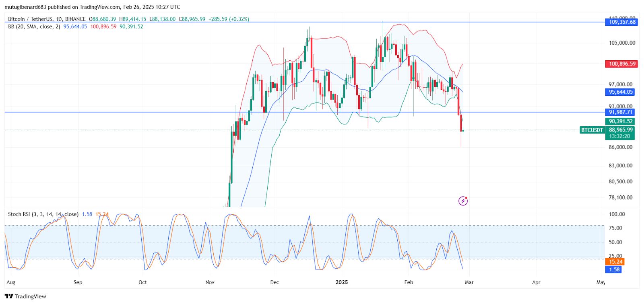Click the Dec label on time axis

(275, 282)
